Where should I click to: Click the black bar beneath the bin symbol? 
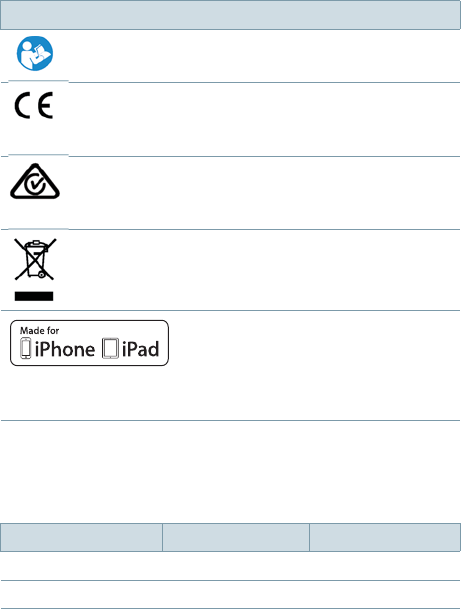click(34, 296)
